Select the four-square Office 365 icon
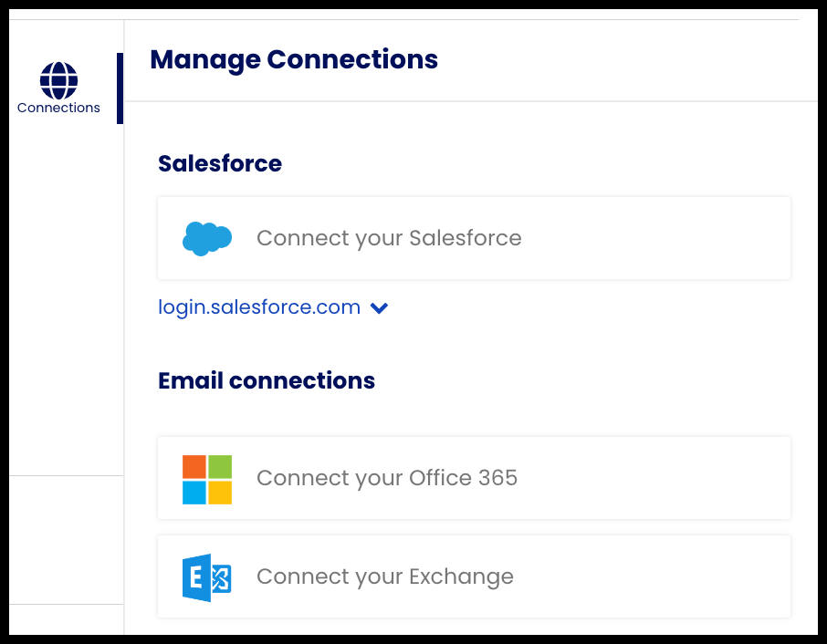 (207, 478)
